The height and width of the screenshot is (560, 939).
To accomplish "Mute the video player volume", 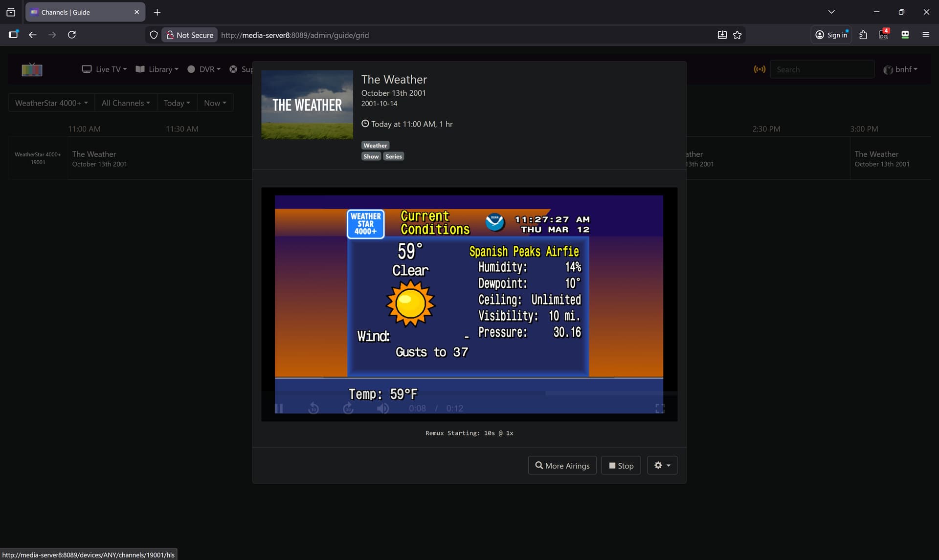I will (382, 409).
